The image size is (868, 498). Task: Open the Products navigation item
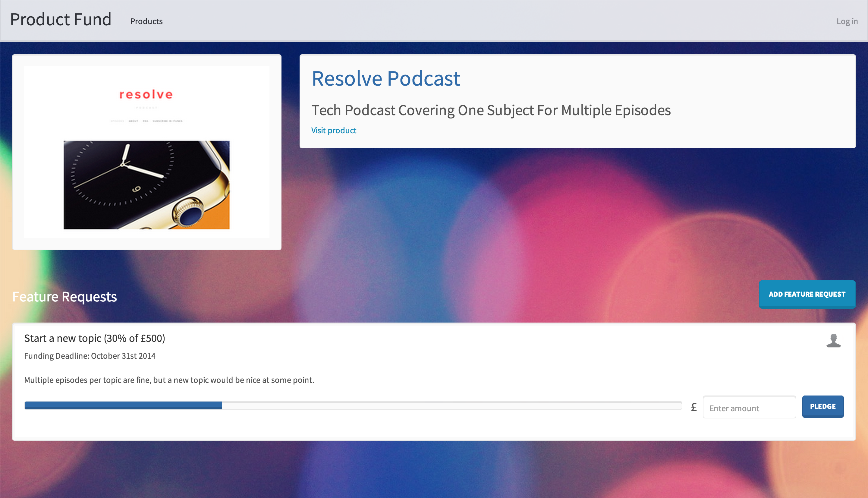(x=146, y=21)
